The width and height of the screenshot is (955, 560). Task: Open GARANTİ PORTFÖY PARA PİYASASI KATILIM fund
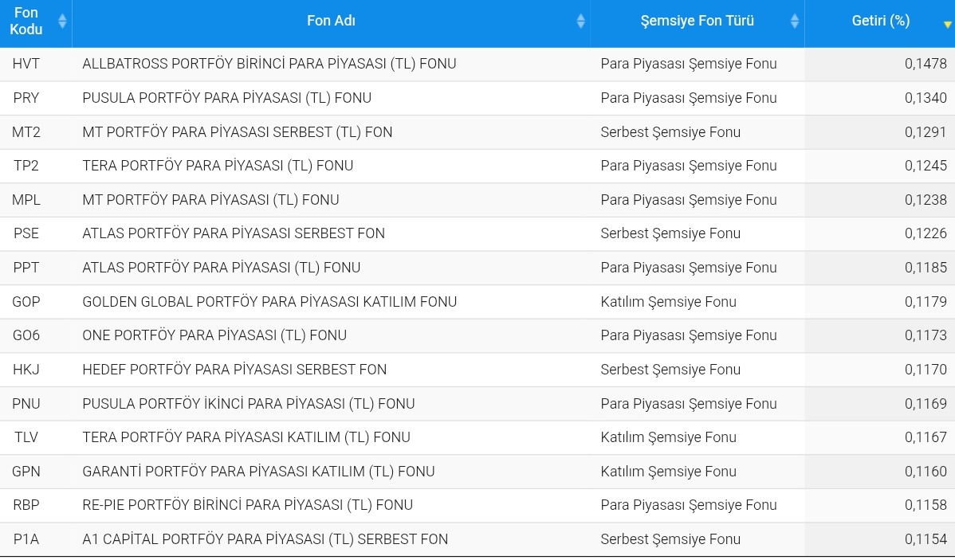tap(258, 471)
